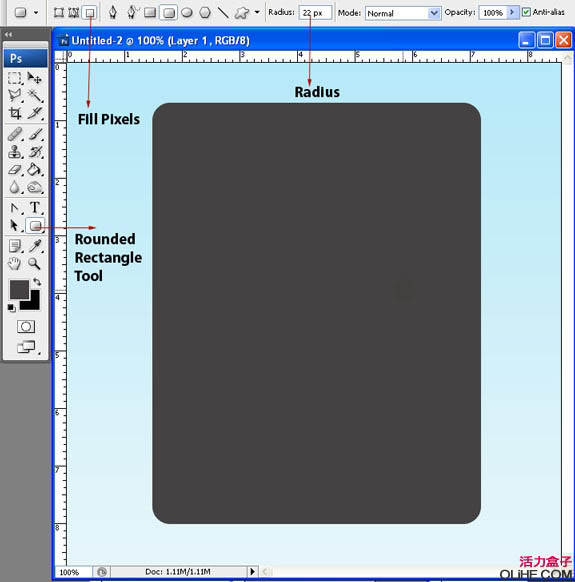575x582 pixels.
Task: Select the Hand tool
Action: (x=14, y=264)
